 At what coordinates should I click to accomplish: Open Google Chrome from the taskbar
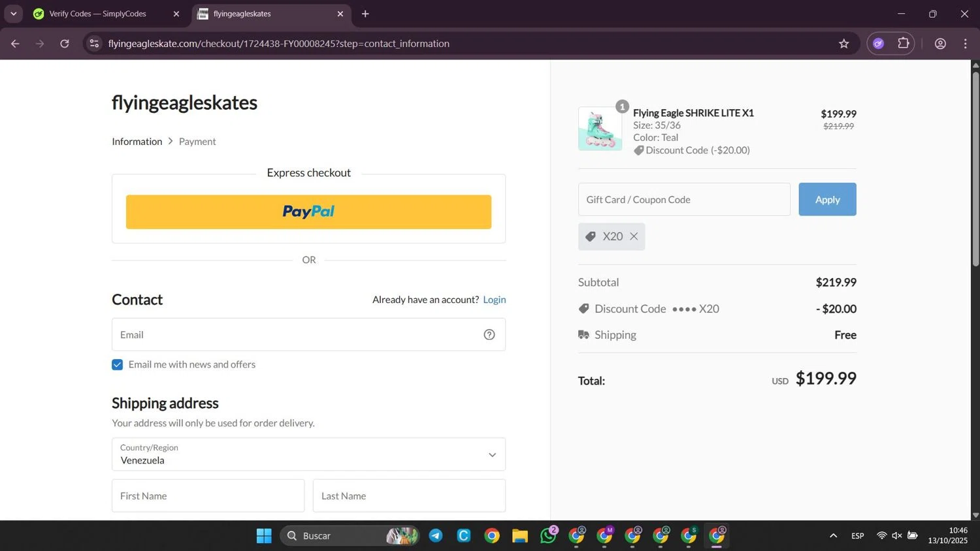[492, 536]
